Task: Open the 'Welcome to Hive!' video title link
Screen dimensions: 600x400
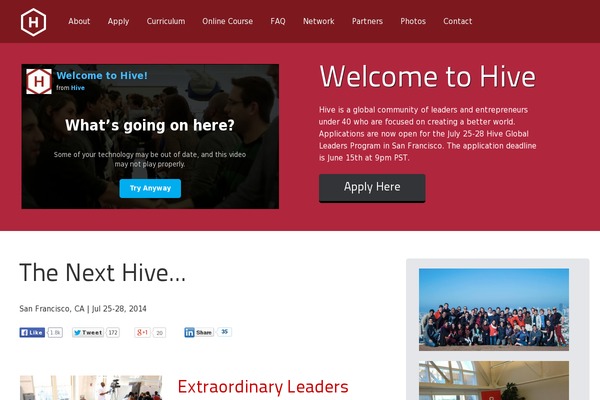Action: pyautogui.click(x=102, y=75)
